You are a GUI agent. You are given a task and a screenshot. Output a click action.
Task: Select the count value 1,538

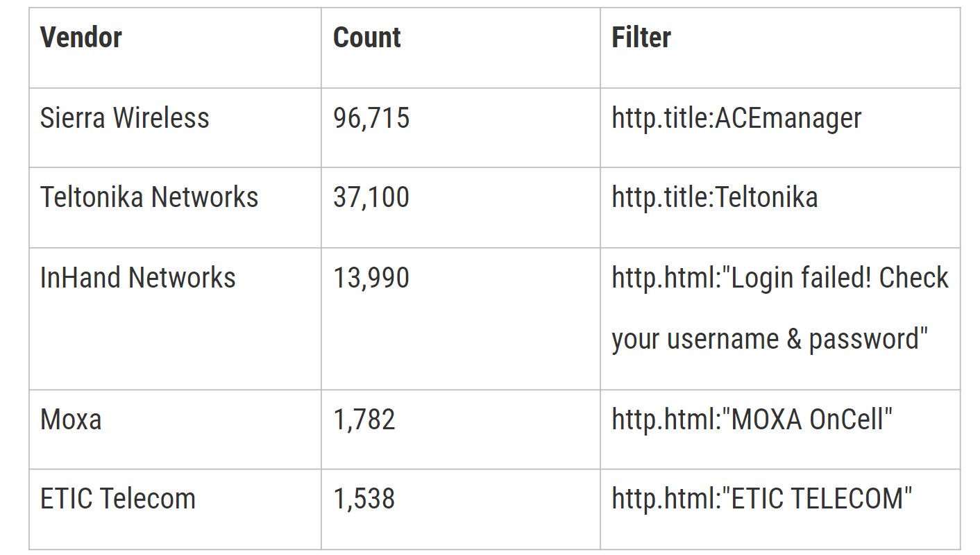[364, 499]
